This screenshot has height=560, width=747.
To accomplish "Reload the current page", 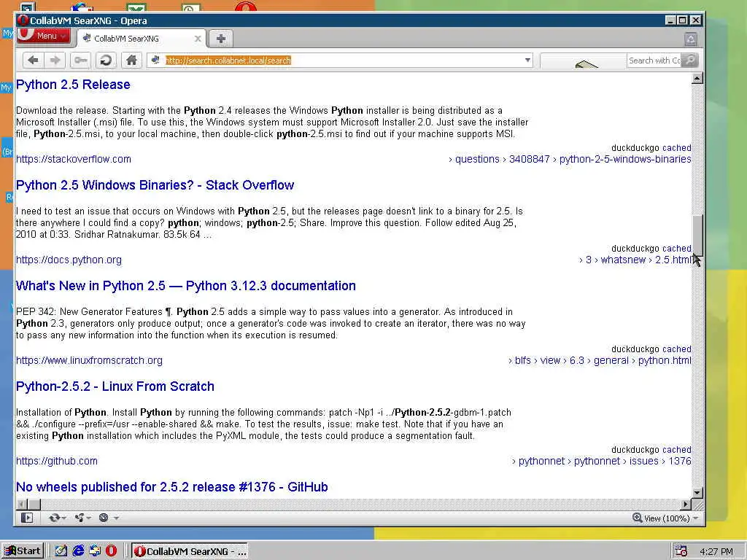I will tap(106, 60).
